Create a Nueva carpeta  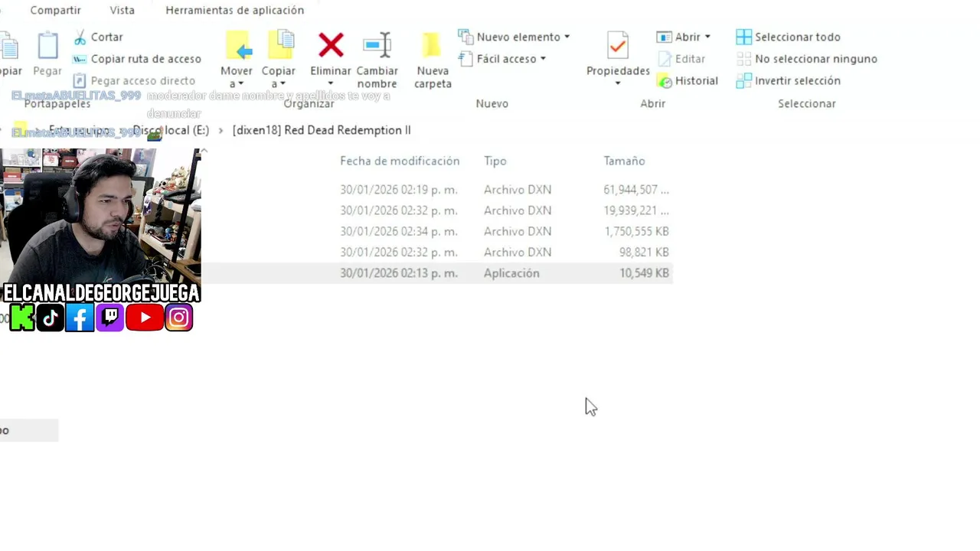(x=433, y=61)
